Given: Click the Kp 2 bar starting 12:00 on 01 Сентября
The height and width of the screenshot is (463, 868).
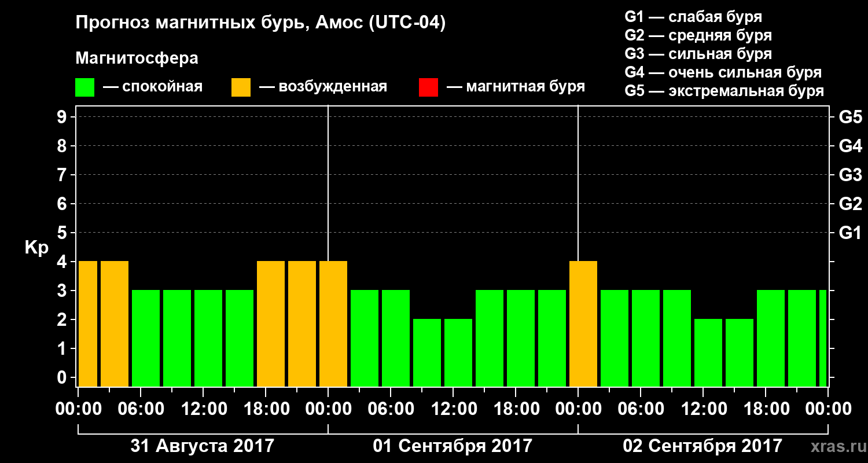Looking at the screenshot, I should pyautogui.click(x=458, y=353).
